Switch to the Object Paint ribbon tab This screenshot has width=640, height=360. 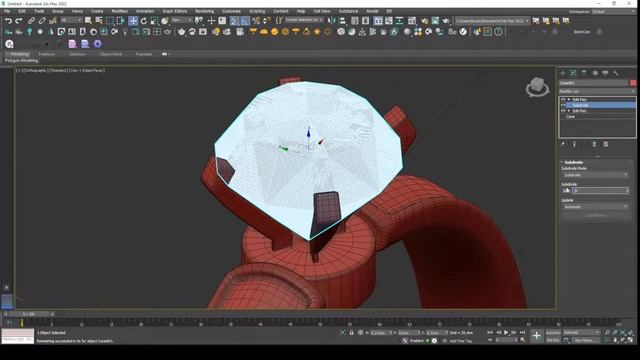(111, 54)
